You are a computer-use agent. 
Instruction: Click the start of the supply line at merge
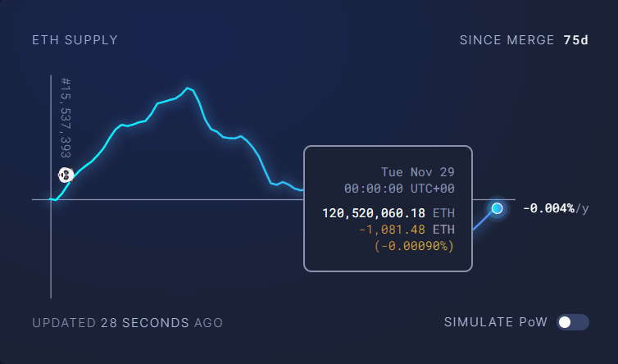(x=52, y=199)
